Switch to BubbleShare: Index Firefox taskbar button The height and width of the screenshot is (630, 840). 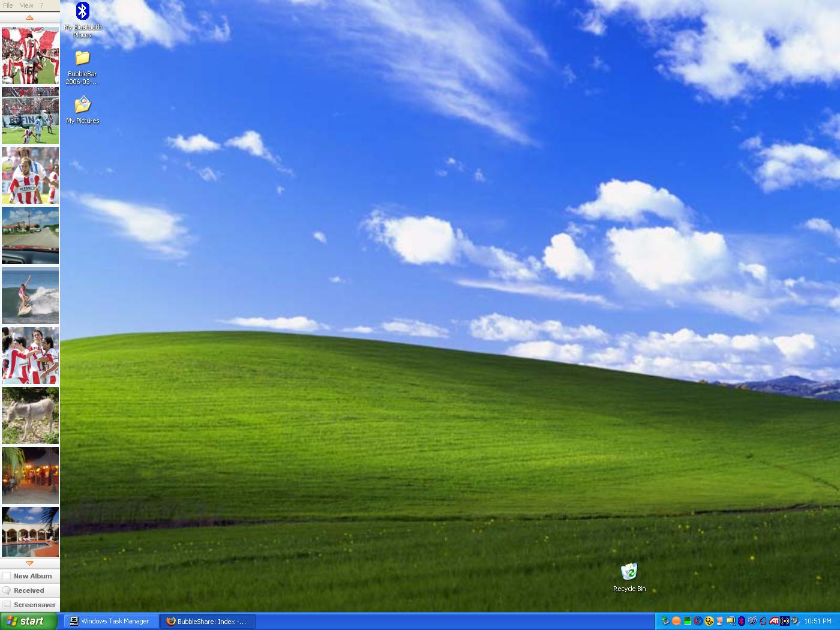(208, 622)
